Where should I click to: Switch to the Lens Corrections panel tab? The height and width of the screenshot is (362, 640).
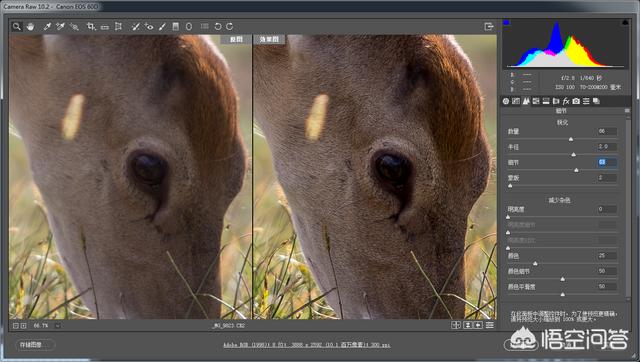coord(556,101)
